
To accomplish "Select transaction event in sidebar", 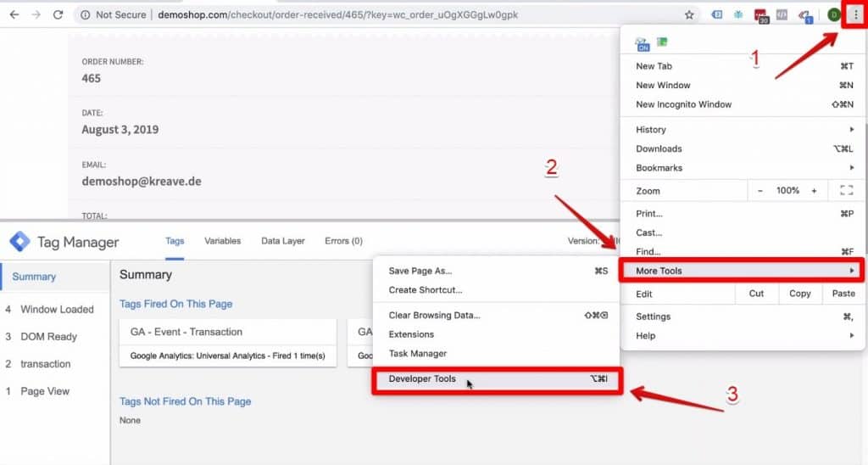I will pos(55,364).
